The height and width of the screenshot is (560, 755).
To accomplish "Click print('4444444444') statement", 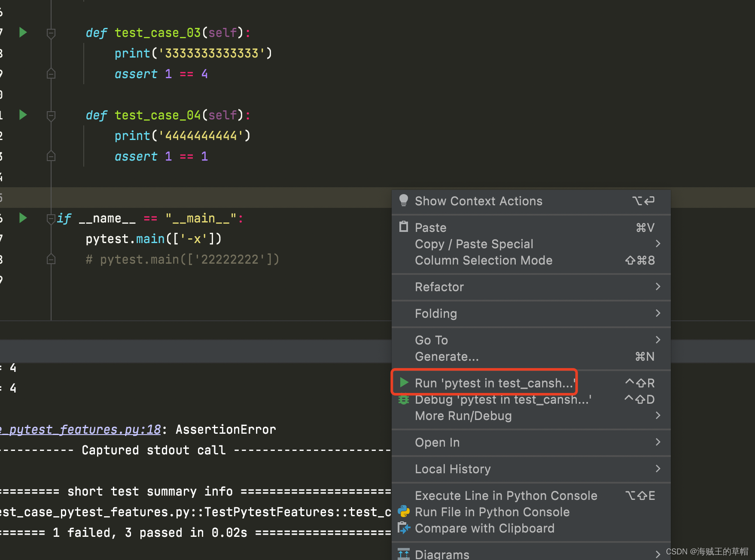I will point(183,136).
